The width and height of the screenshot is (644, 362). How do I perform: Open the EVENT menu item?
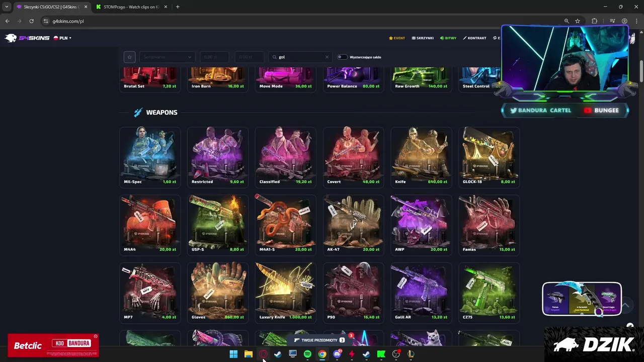pyautogui.click(x=397, y=38)
